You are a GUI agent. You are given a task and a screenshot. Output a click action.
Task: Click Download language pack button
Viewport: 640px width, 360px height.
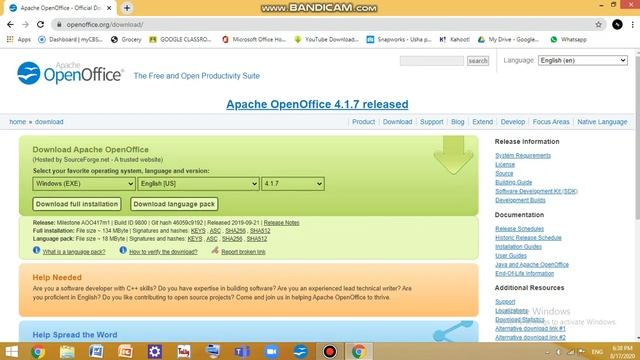[174, 204]
